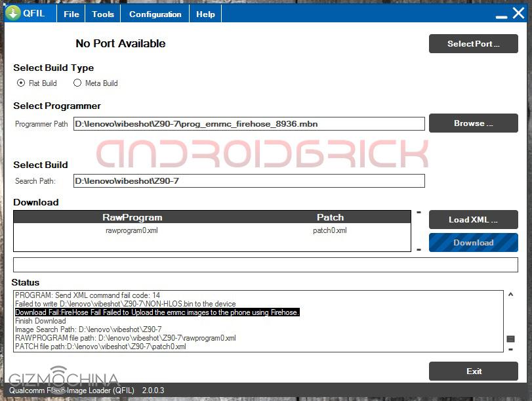Click the 'Image Search Path' log line
Image resolution: width=532 pixels, height=401 pixels.
[x=88, y=329]
